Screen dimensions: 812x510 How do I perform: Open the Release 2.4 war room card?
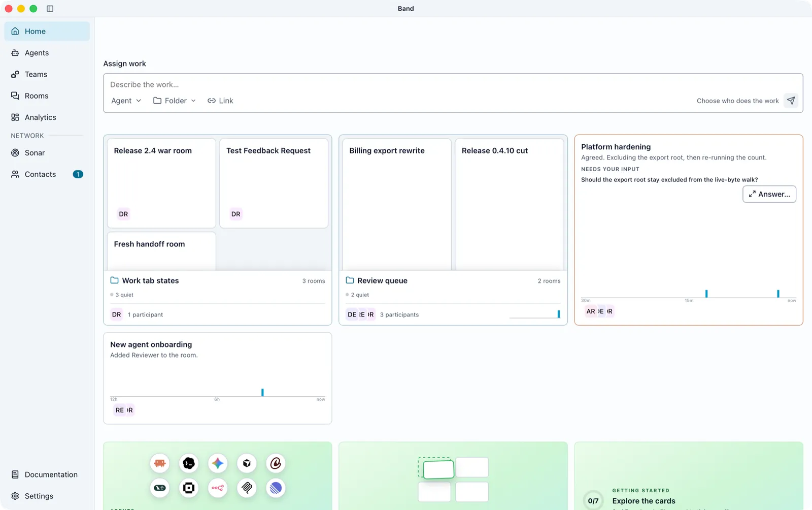161,183
